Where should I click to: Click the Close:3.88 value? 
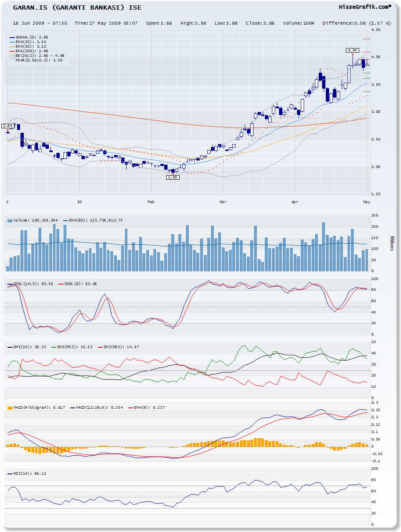pos(260,23)
